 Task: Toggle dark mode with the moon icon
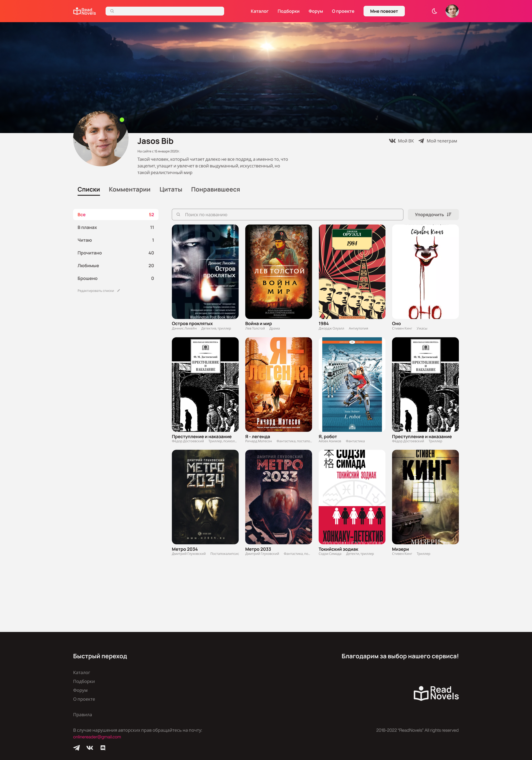(x=434, y=11)
